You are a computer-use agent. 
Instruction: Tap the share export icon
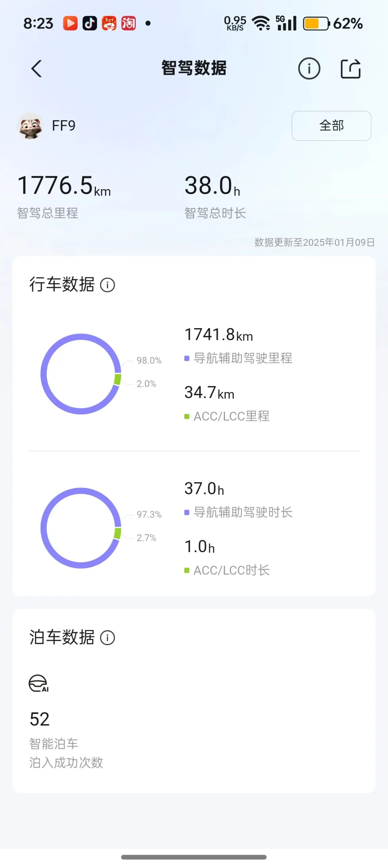pos(351,69)
